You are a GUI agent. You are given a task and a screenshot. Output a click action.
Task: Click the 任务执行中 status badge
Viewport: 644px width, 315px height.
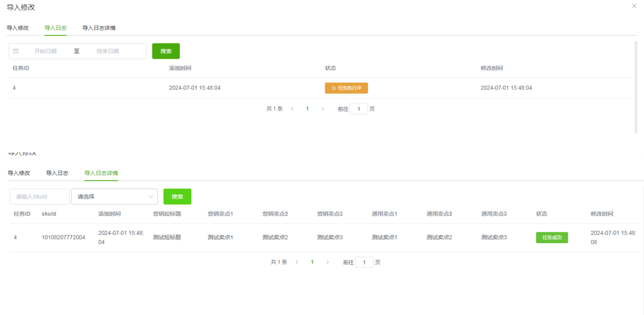click(x=346, y=88)
